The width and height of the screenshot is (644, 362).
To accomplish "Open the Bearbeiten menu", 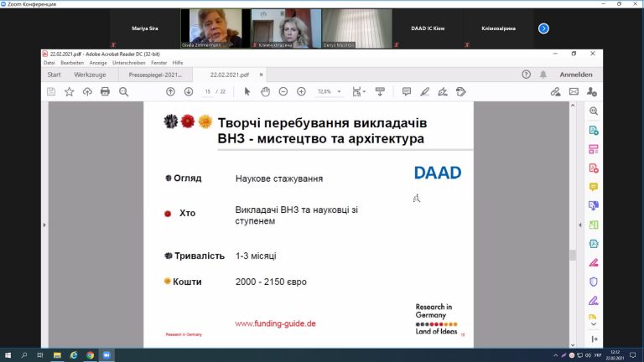I will coord(71,63).
